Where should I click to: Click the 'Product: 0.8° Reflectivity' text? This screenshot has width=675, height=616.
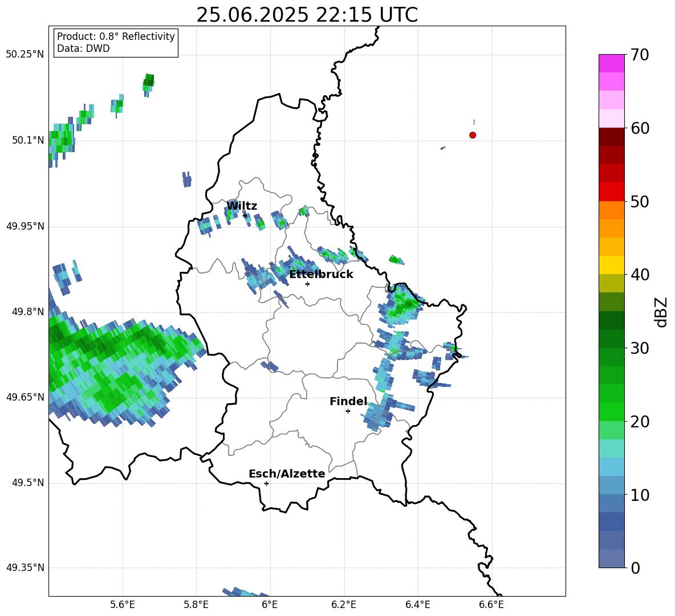(116, 36)
